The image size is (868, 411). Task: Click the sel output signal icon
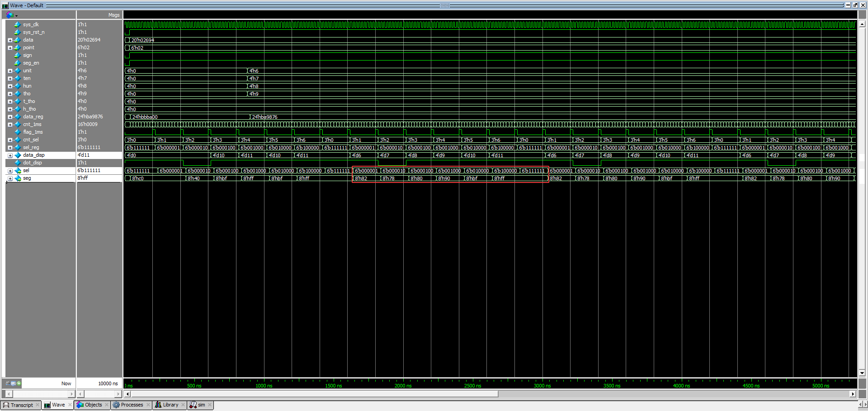(x=18, y=170)
